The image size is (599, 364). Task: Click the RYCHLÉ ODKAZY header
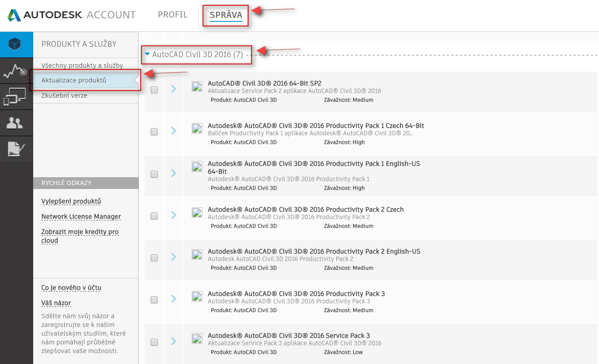66,183
